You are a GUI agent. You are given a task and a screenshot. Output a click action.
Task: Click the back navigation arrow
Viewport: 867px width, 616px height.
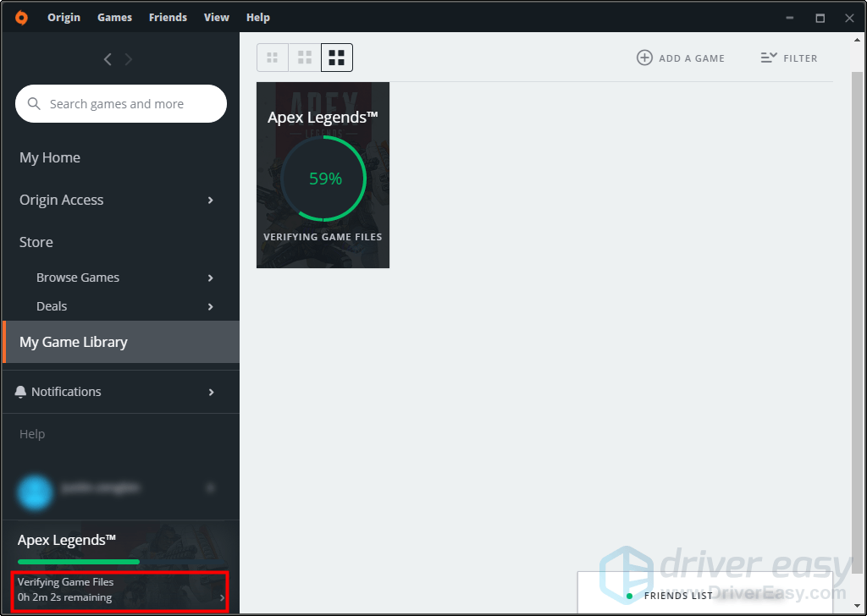click(x=108, y=59)
